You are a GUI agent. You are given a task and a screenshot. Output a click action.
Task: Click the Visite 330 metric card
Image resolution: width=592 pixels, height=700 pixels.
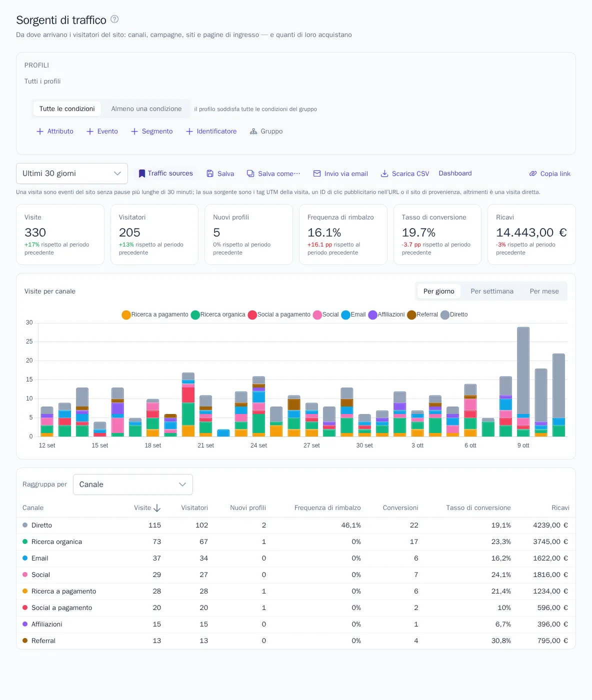60,234
